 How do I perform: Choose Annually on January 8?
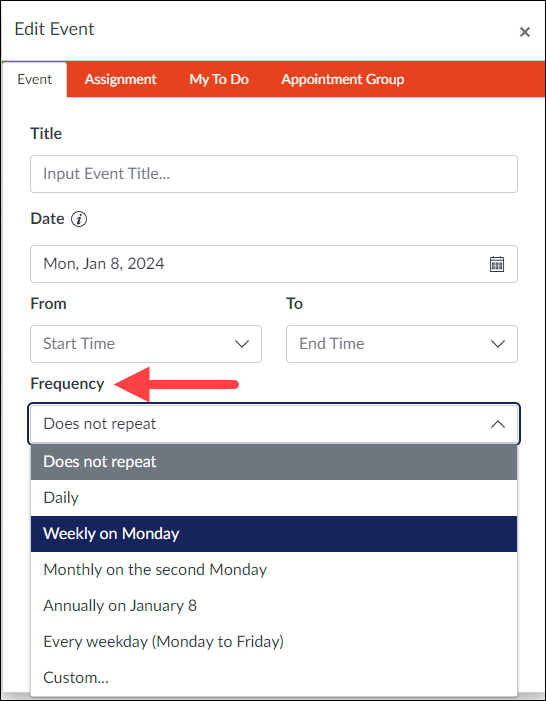click(x=274, y=606)
